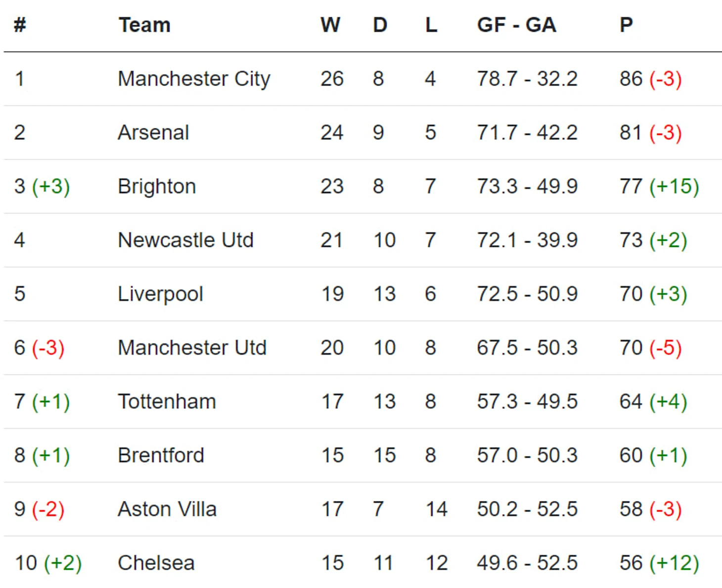Screen dimensions: 722x588
Task: Click on Brighton team name
Action: tap(157, 187)
